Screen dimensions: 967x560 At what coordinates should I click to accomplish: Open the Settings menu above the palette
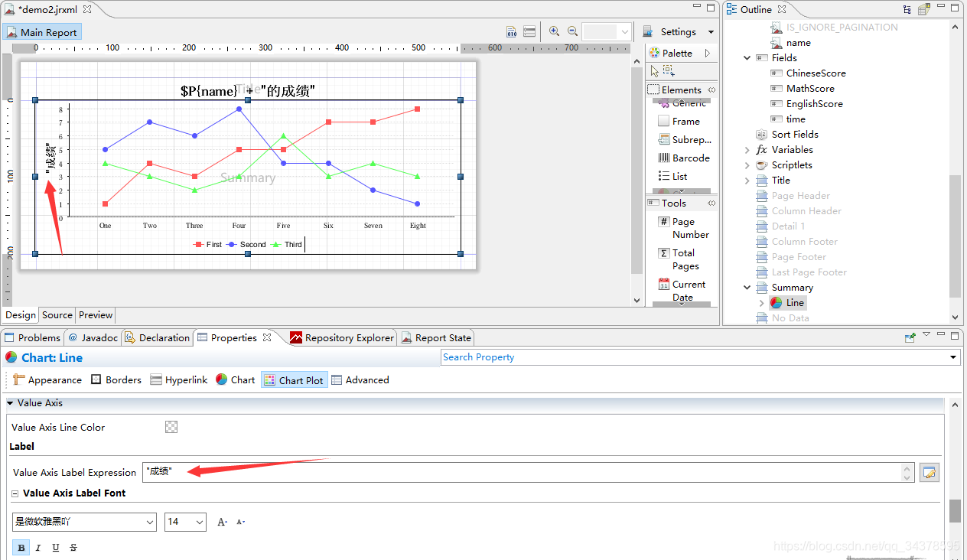tap(678, 31)
